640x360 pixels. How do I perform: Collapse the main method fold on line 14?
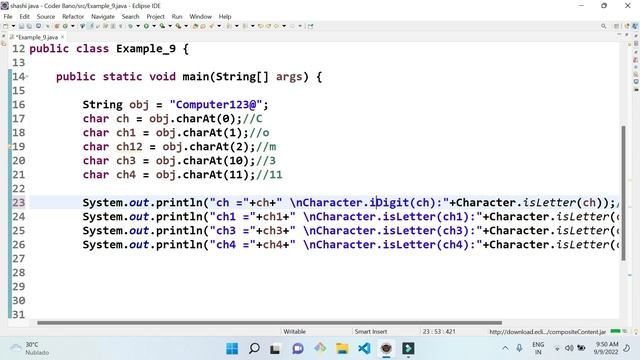click(27, 76)
